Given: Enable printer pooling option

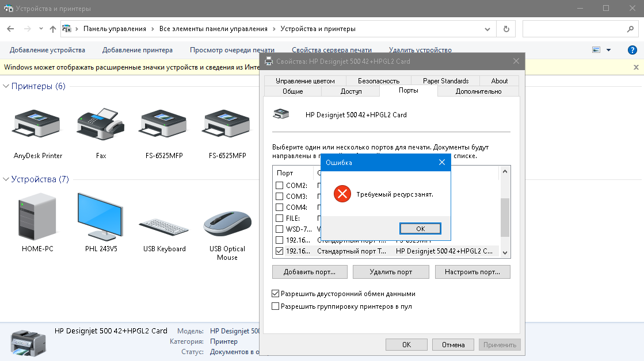Looking at the screenshot, I should [275, 305].
